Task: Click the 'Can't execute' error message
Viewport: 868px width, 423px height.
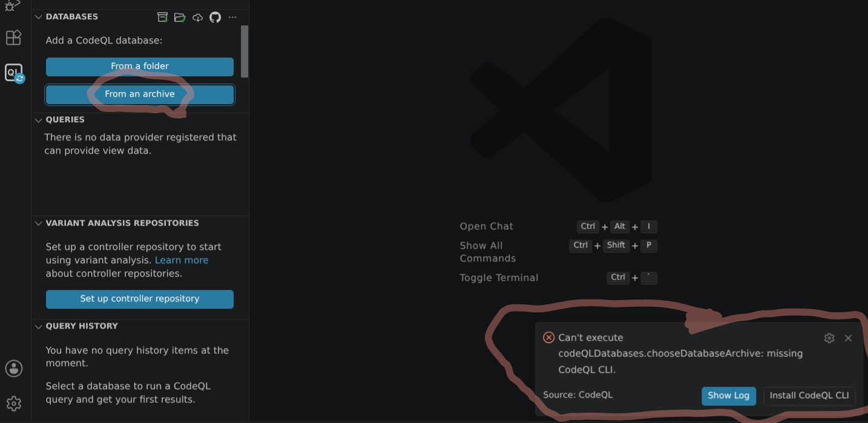Action: click(680, 353)
